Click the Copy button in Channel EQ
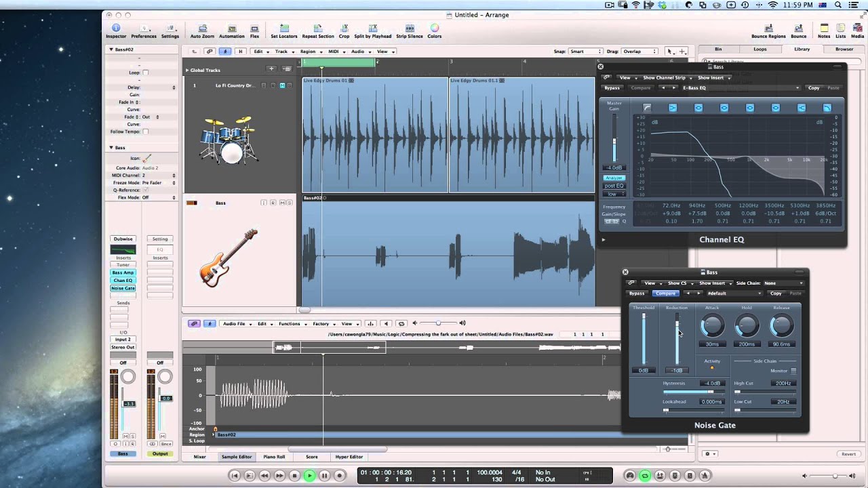This screenshot has height=488, width=868. click(814, 87)
